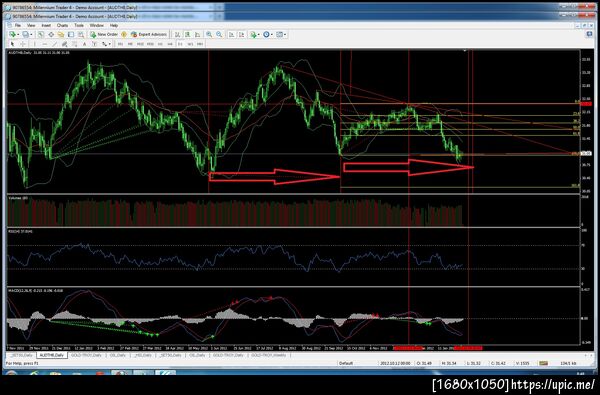Switch chart to M5 timeframe
The image size is (600, 395).
tap(130, 44)
